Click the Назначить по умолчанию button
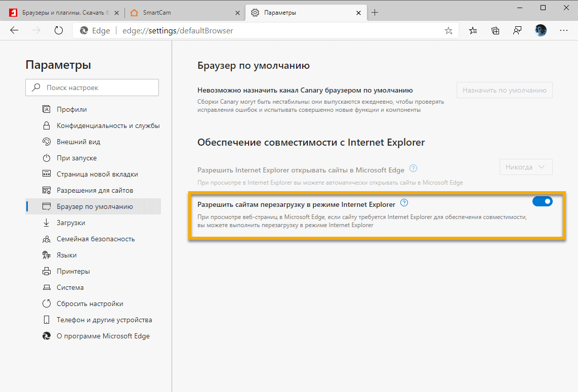 click(x=504, y=90)
